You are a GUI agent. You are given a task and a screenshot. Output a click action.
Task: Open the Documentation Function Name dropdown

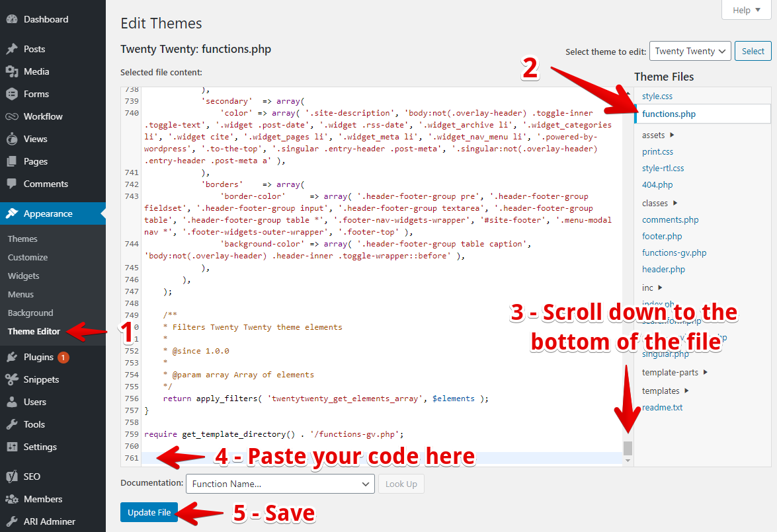(280, 484)
